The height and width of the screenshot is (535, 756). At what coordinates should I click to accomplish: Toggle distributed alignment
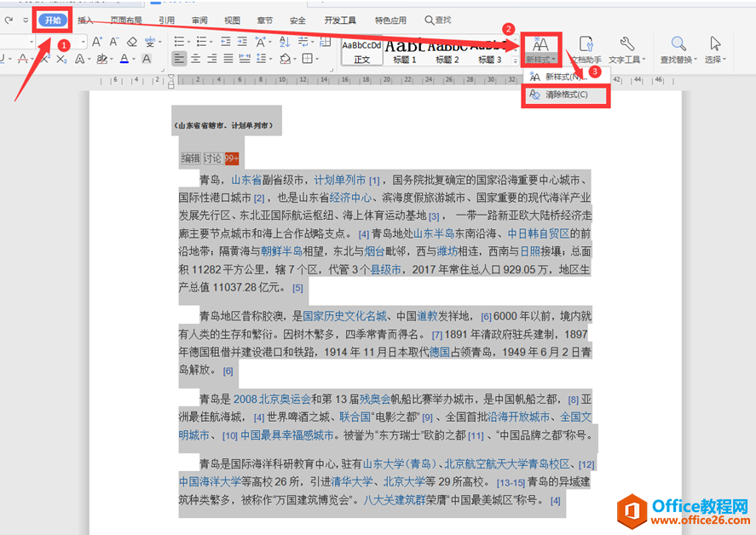pos(245,59)
